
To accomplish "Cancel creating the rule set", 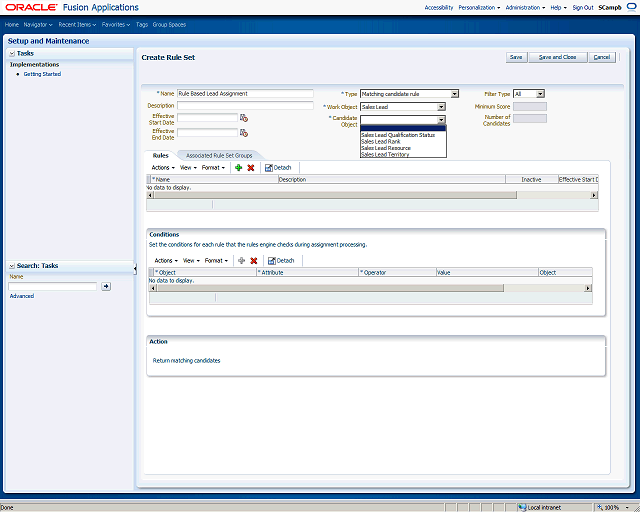I will pos(602,57).
